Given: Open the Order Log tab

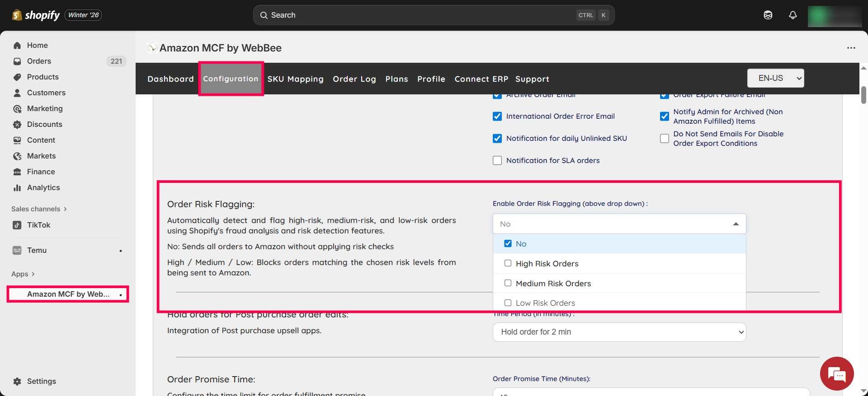Looking at the screenshot, I should tap(354, 79).
